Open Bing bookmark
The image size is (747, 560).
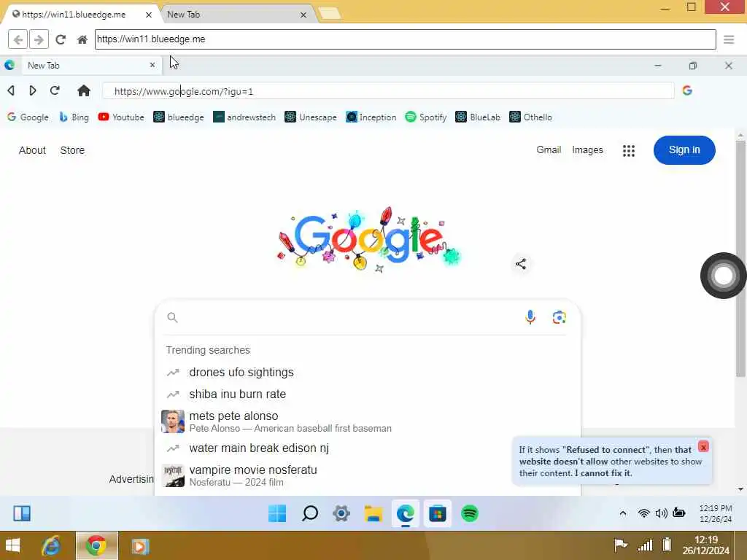(x=74, y=117)
